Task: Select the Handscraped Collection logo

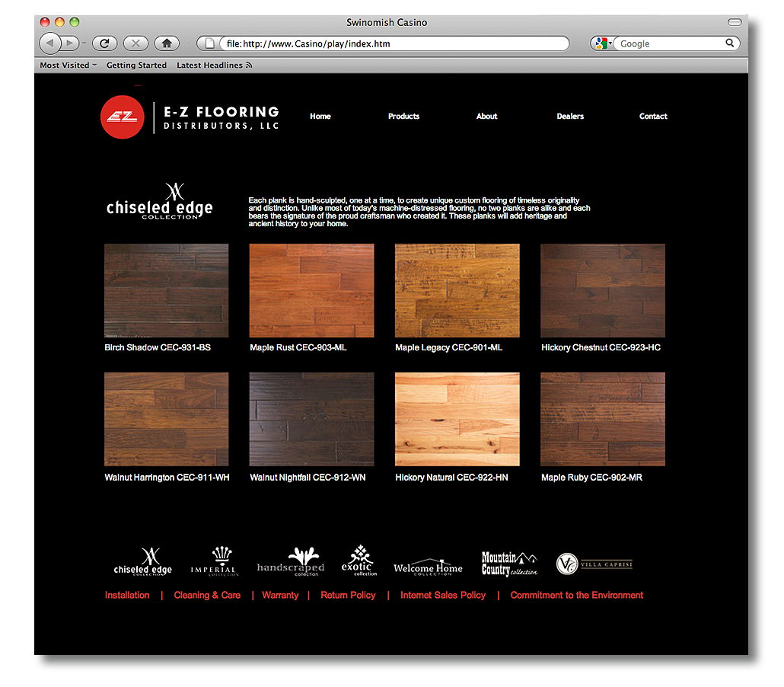Action: pos(291,562)
